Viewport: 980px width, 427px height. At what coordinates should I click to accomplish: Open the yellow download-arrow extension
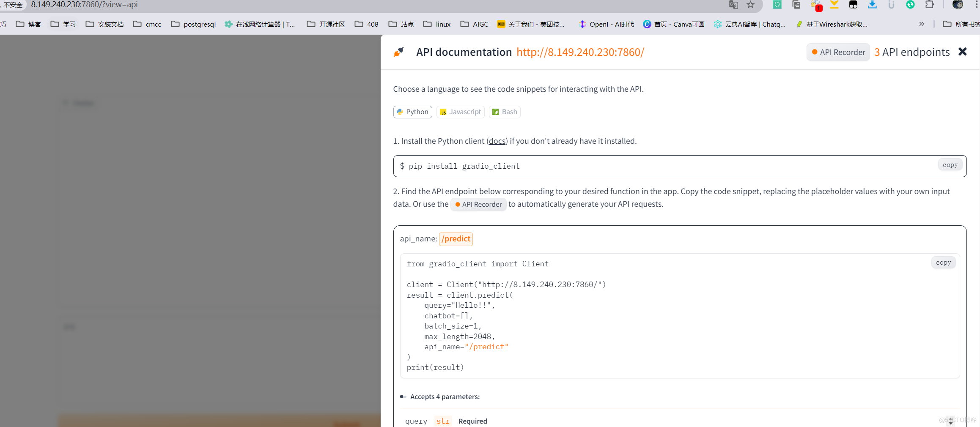click(834, 5)
